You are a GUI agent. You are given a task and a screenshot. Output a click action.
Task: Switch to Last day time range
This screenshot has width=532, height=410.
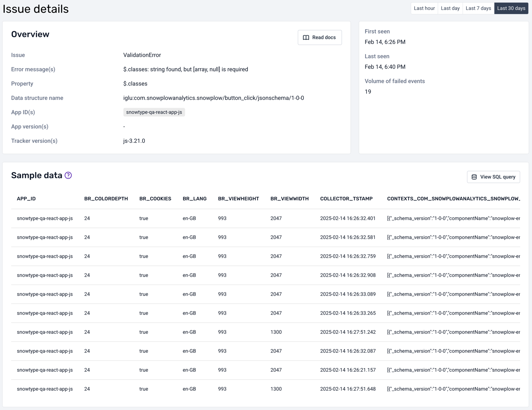click(450, 8)
